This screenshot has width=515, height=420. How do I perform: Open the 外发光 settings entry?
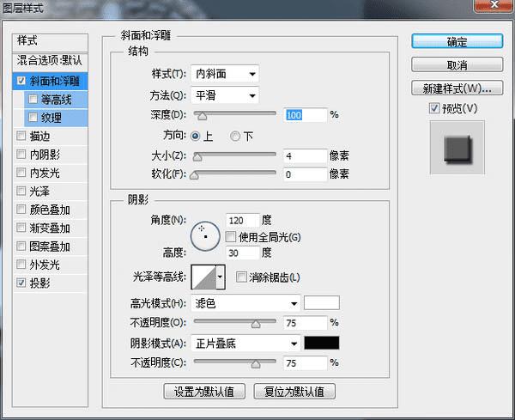click(45, 265)
